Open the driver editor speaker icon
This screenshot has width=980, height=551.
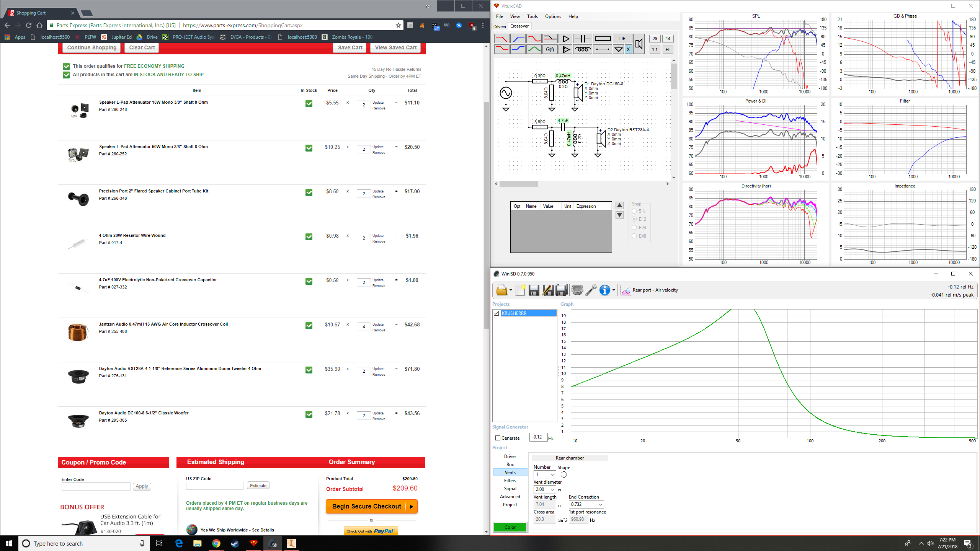tap(577, 290)
